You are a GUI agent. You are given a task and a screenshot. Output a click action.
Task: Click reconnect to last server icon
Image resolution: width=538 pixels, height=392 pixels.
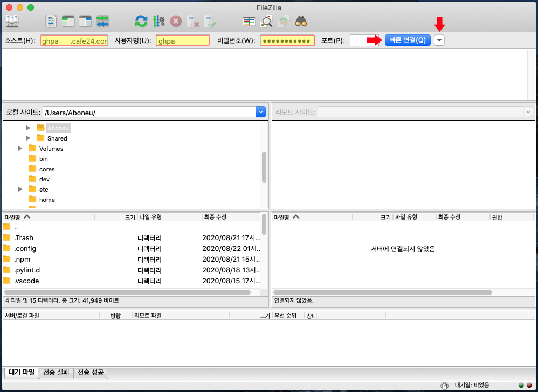click(210, 22)
